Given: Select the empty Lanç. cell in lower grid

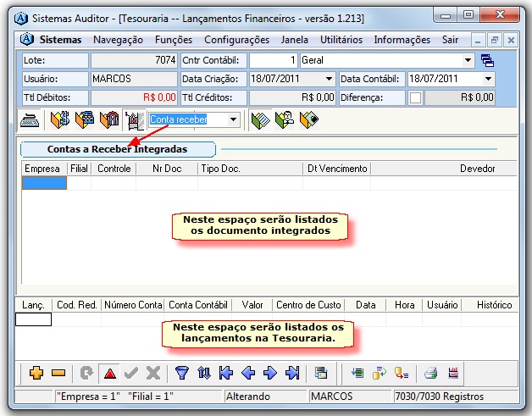Looking at the screenshot, I should [x=33, y=319].
